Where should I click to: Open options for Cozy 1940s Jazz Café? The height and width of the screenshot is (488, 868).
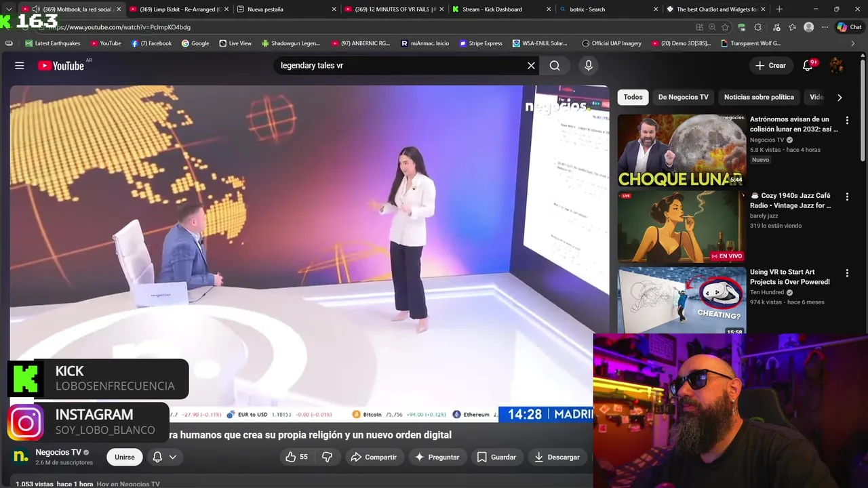846,197
